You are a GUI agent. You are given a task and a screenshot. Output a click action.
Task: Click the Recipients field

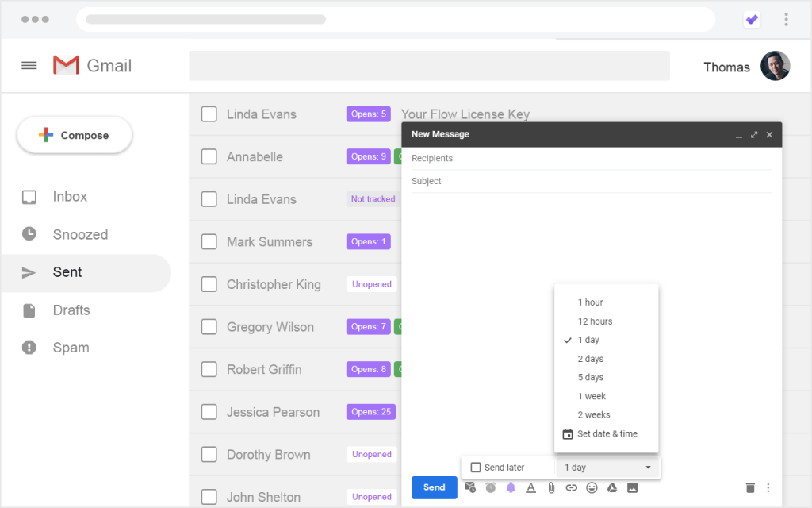coord(555,158)
